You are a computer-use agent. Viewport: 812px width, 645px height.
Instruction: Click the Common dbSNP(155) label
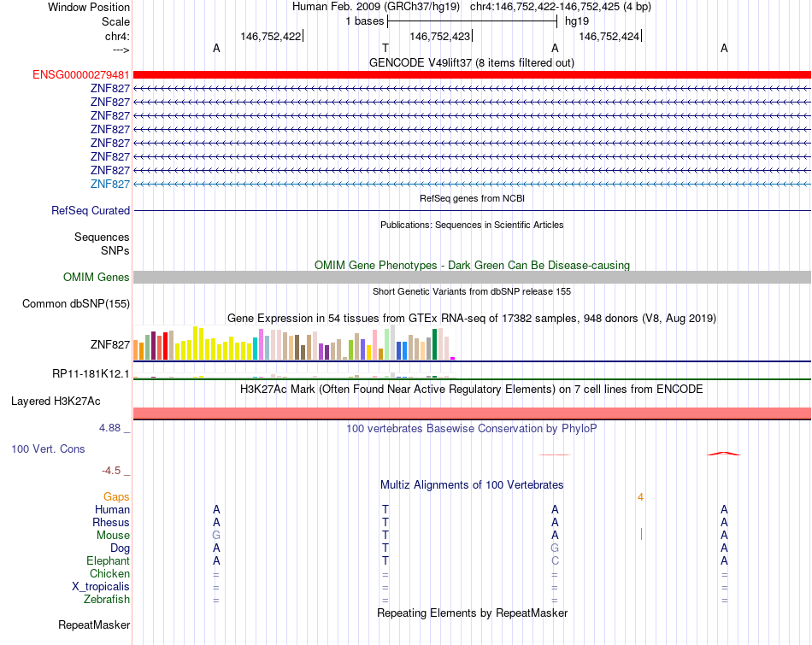76,304
